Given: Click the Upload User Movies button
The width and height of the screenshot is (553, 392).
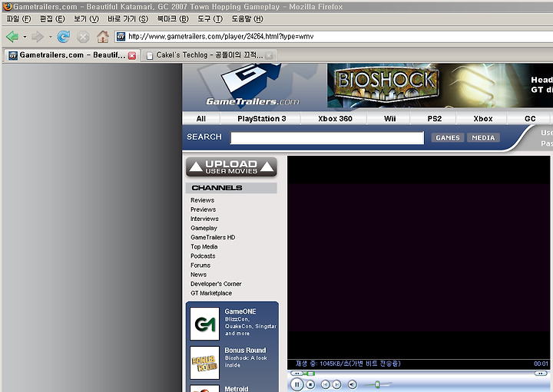Looking at the screenshot, I should pos(231,167).
